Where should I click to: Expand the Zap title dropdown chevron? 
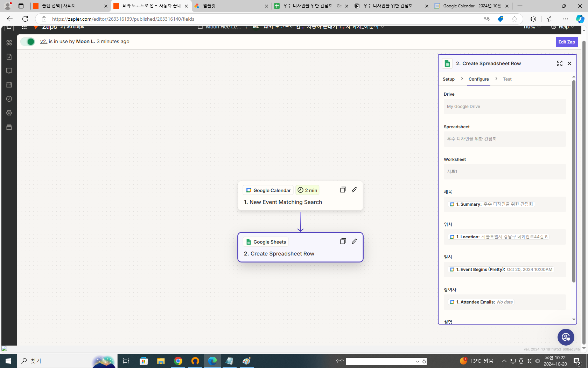click(383, 27)
